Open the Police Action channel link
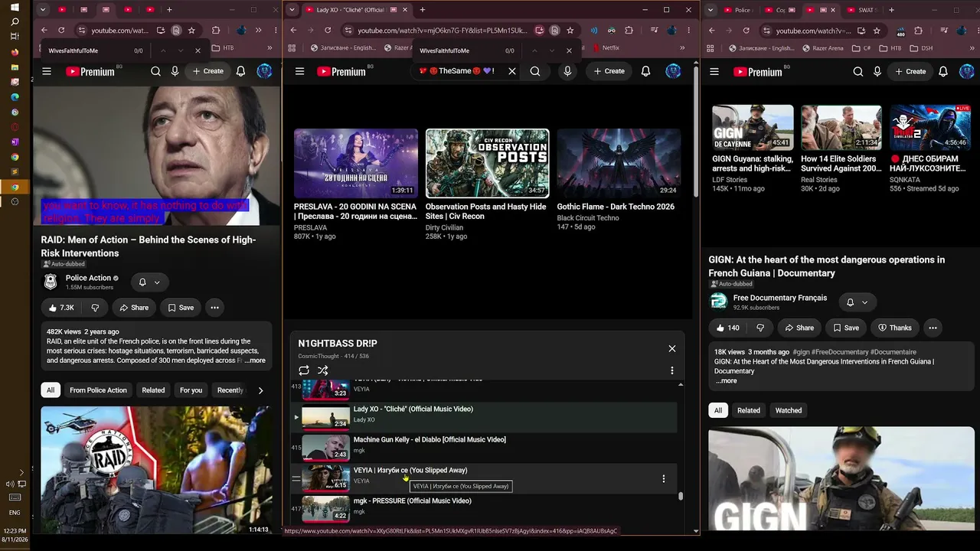The width and height of the screenshot is (980, 551). click(88, 278)
